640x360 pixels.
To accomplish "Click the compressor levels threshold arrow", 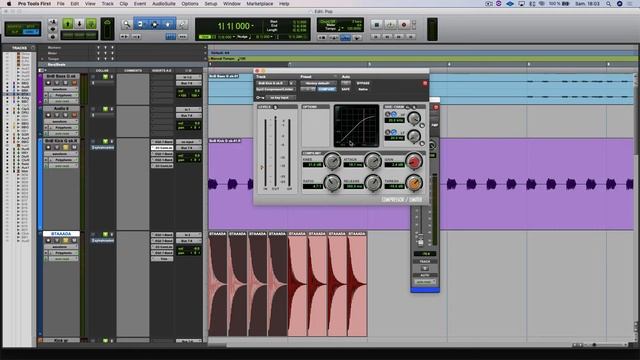I will 262,167.
